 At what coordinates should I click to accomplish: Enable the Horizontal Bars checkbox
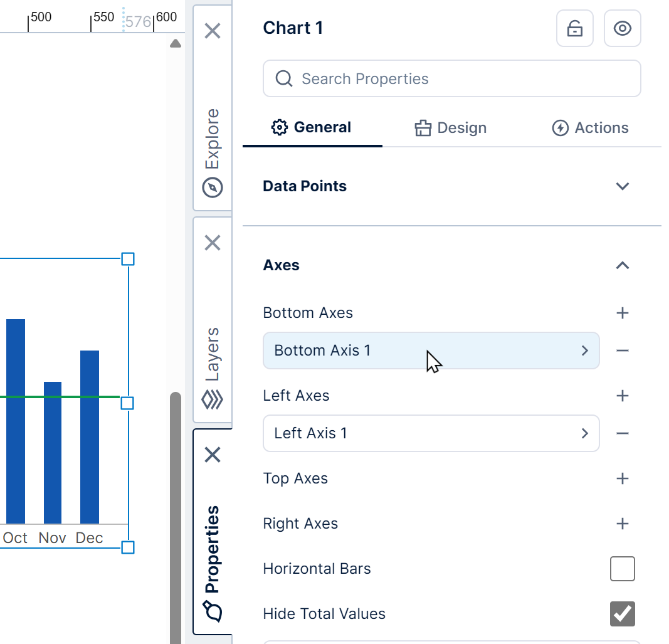pos(622,569)
